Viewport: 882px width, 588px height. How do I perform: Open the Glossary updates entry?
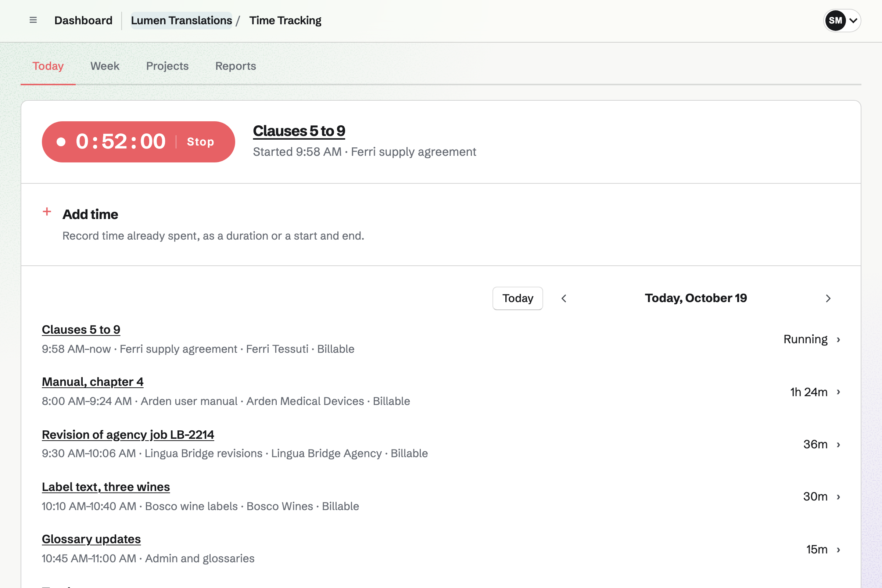[x=91, y=539]
